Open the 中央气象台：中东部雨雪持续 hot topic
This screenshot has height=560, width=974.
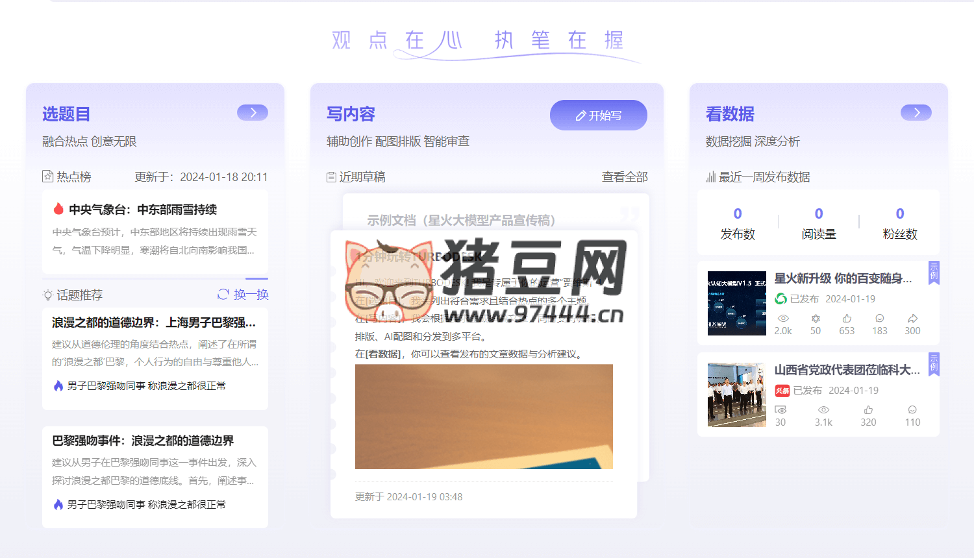tap(143, 210)
